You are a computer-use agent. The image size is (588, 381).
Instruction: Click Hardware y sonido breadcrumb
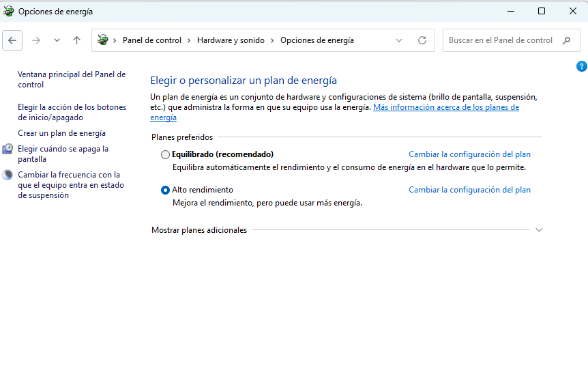click(x=231, y=40)
